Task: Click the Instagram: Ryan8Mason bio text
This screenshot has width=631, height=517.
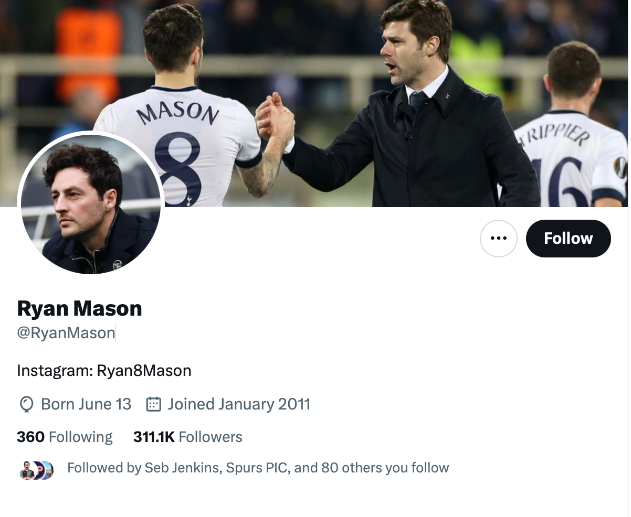Action: coord(104,371)
